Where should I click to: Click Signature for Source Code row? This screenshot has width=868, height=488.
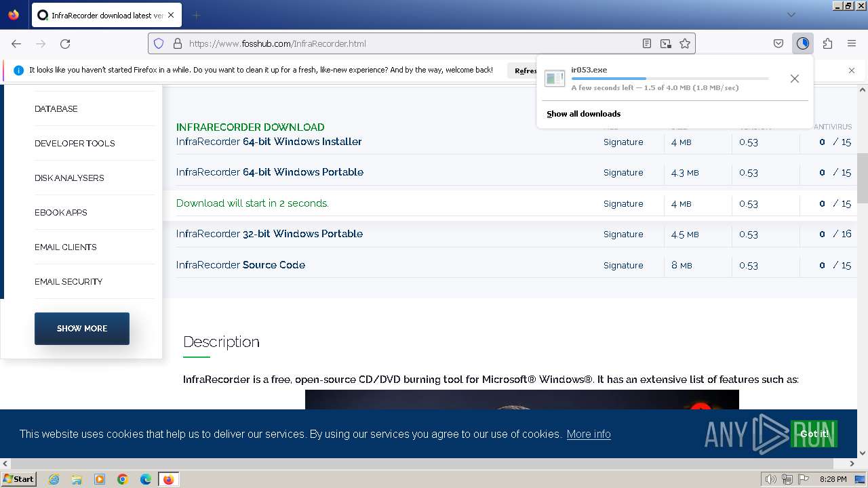point(623,266)
